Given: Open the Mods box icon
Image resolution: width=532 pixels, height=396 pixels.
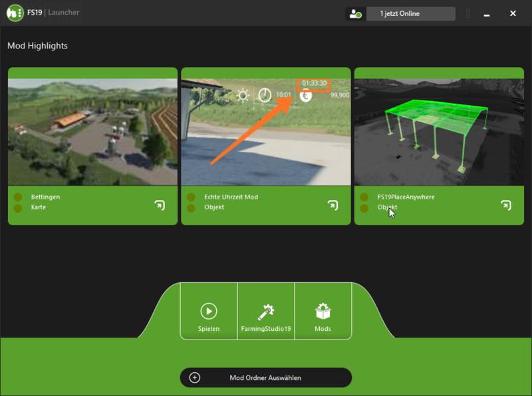Looking at the screenshot, I should 323,312.
